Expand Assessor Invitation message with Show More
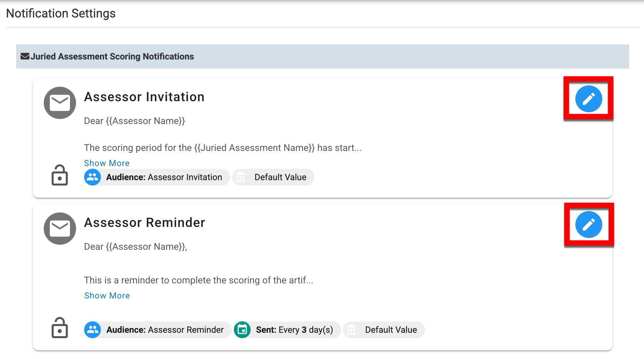The height and width of the screenshot is (359, 644). coord(107,163)
